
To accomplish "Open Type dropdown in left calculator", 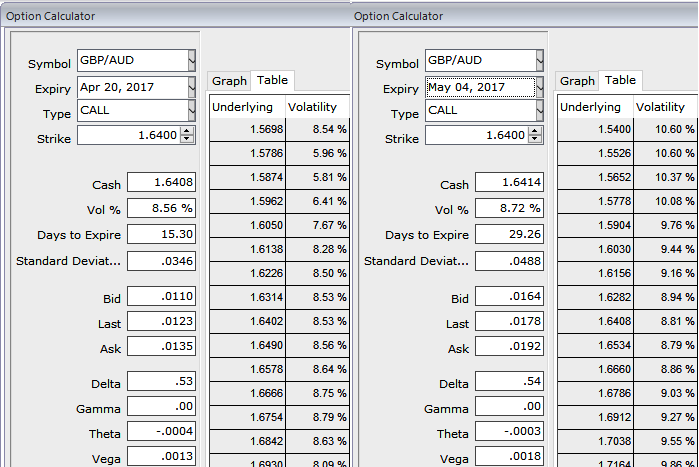I will 192,110.
